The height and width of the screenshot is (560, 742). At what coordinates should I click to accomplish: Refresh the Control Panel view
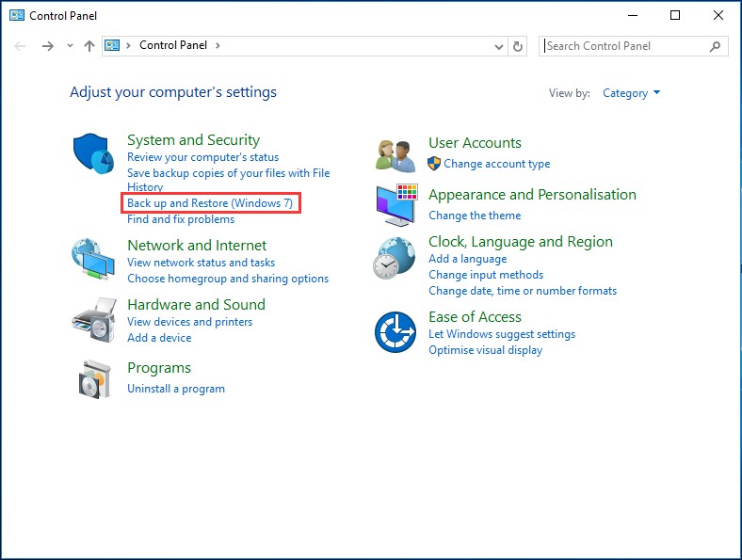point(518,46)
